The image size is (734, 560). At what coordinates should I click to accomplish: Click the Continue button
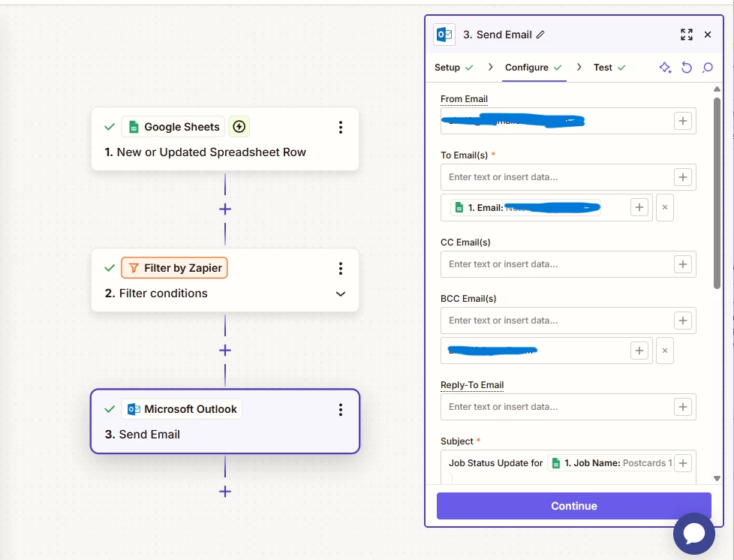coord(574,506)
